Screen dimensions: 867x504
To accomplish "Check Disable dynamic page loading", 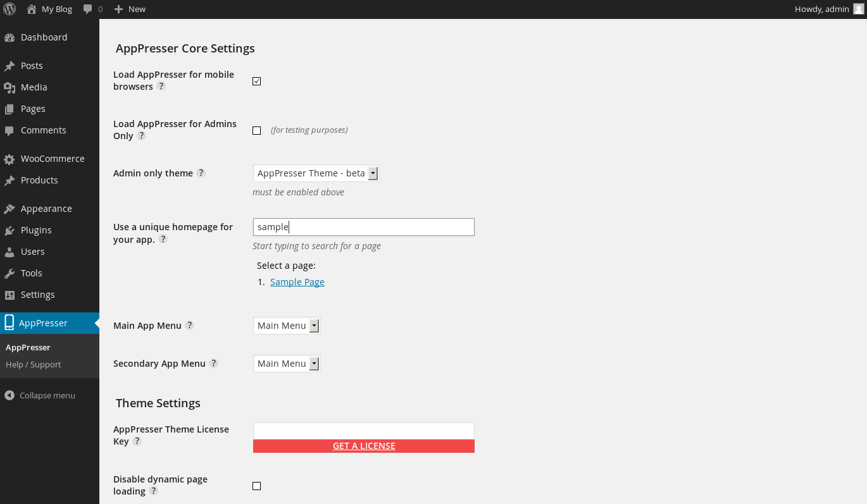I will (256, 486).
